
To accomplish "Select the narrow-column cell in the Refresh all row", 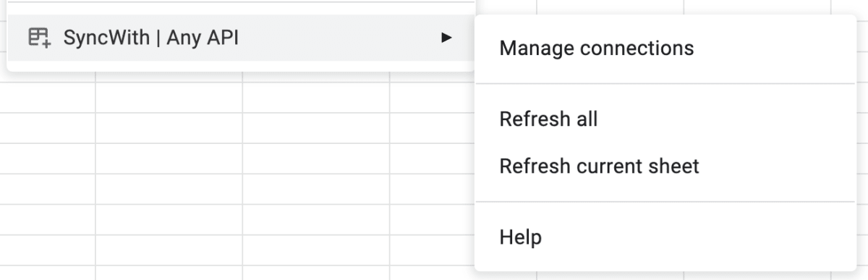I will [x=48, y=127].
